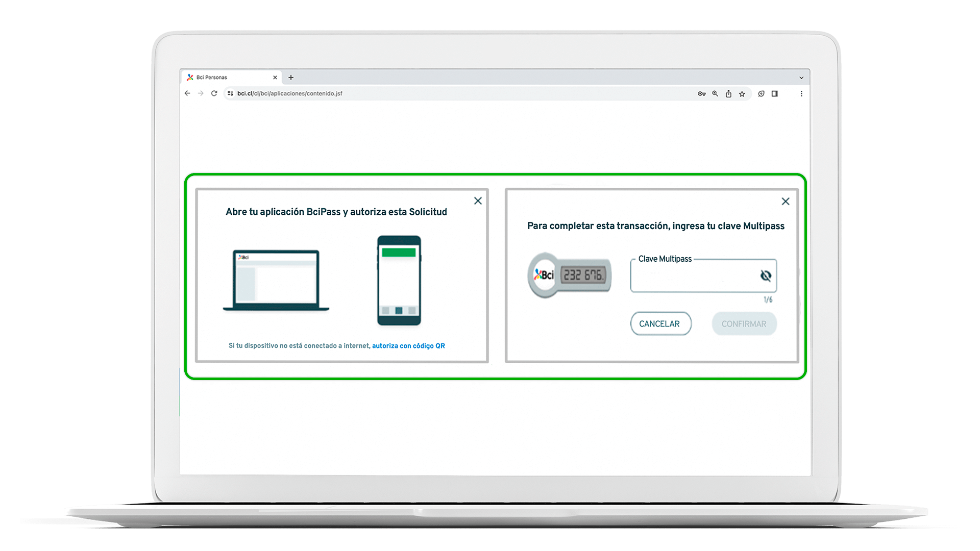Screen dimensions: 980x551
Task: Click the Bci token device image
Action: pos(569,275)
